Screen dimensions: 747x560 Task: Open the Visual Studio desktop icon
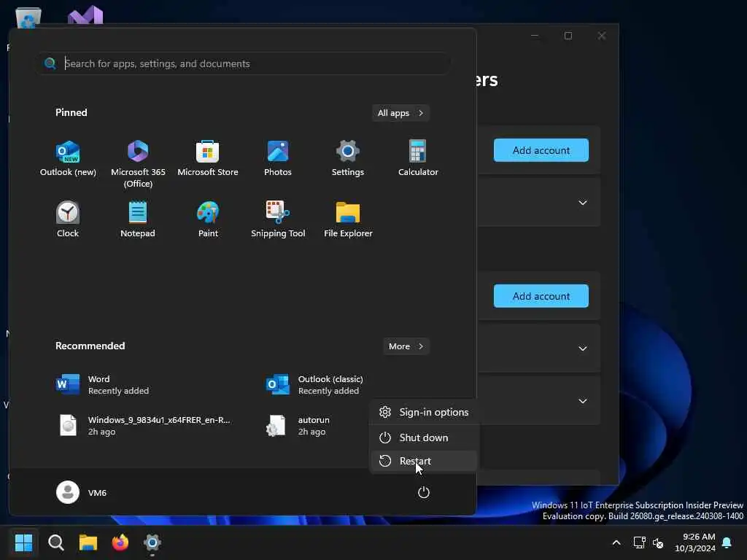85,16
